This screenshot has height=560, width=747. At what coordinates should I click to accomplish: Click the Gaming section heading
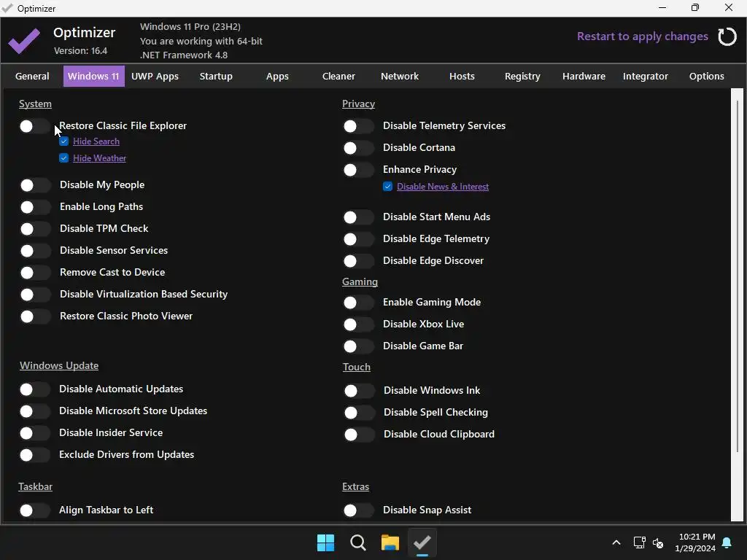coord(360,282)
